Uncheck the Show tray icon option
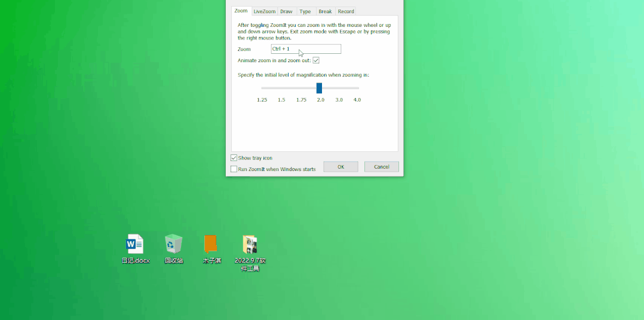This screenshot has width=644, height=320. pyautogui.click(x=234, y=158)
